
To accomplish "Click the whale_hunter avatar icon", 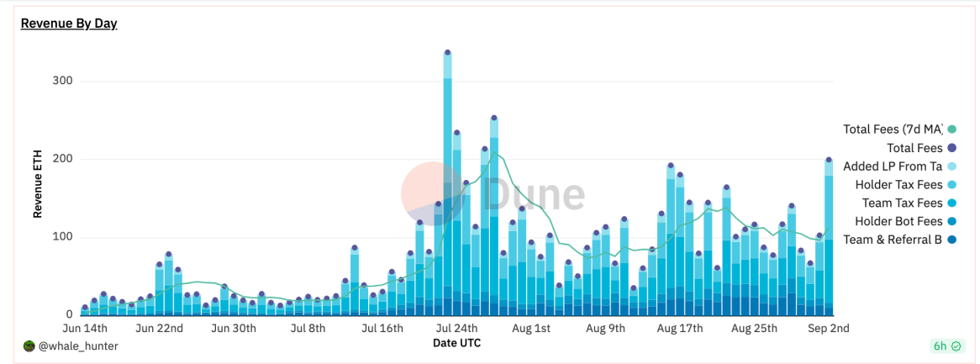I will coord(28,346).
